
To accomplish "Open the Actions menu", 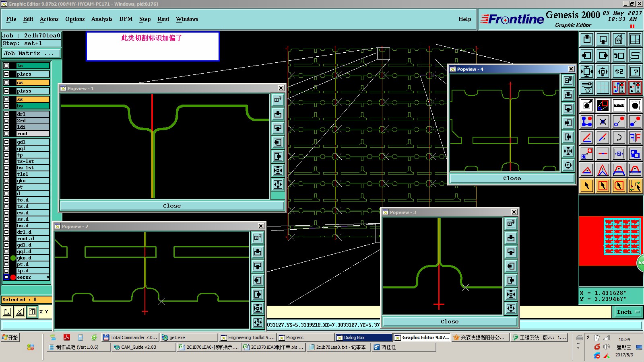I will click(49, 19).
